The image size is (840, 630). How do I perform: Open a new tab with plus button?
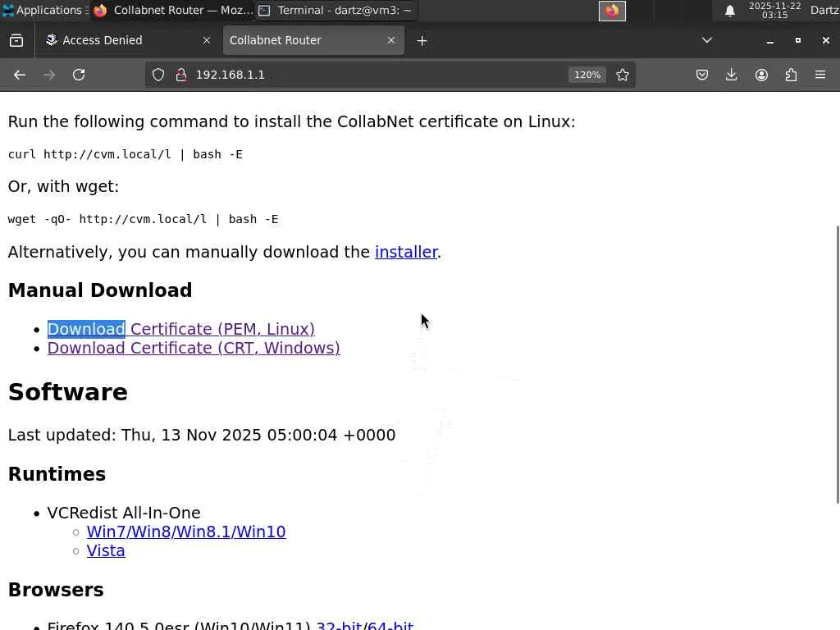click(422, 41)
